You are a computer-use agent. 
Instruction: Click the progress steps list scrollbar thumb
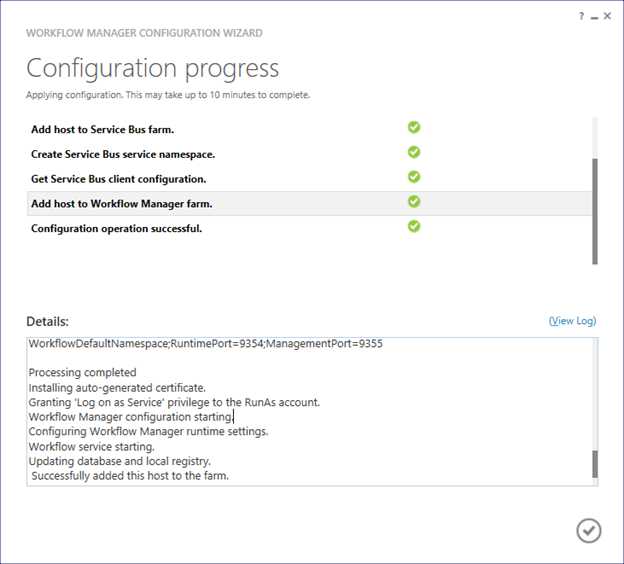tap(595, 211)
